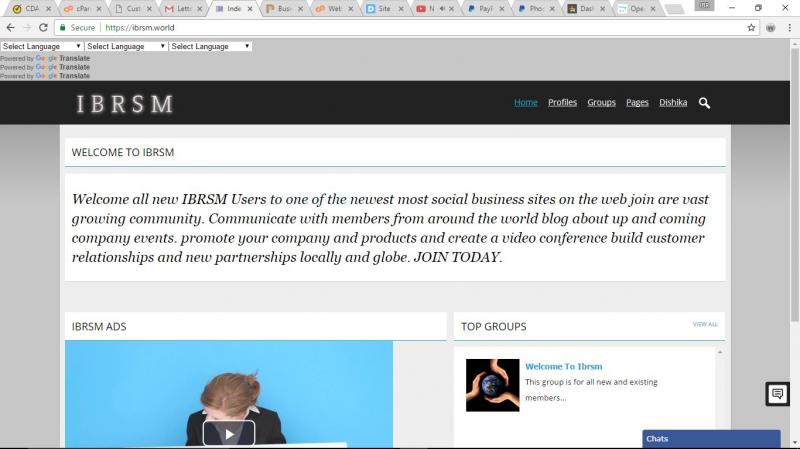Image resolution: width=800 pixels, height=449 pixels.
Task: Mute the YouTube tab via speaker icon
Action: (442, 9)
